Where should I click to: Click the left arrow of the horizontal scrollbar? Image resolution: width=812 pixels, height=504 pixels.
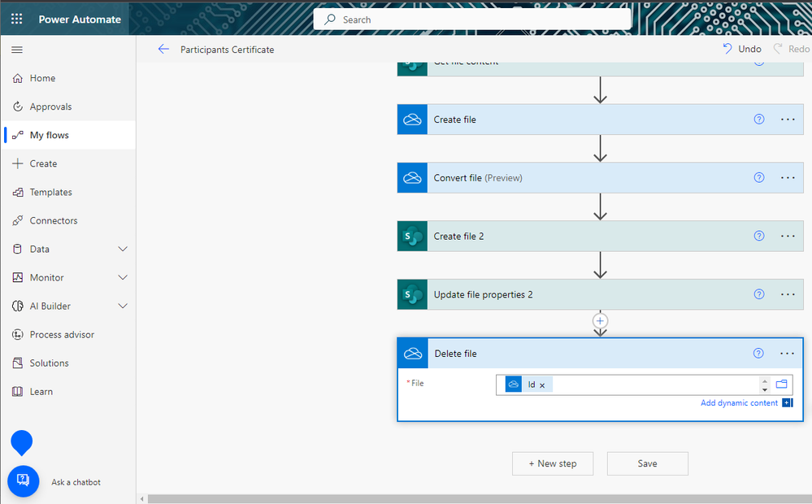pyautogui.click(x=142, y=499)
